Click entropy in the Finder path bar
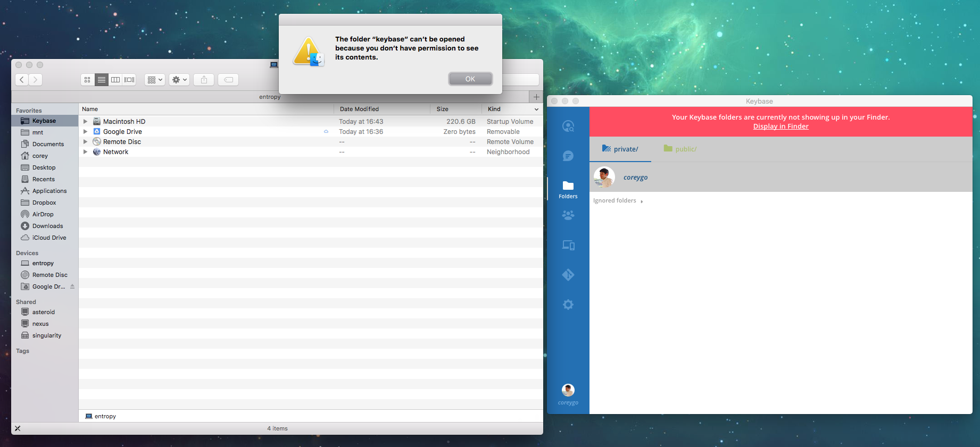 coord(101,416)
